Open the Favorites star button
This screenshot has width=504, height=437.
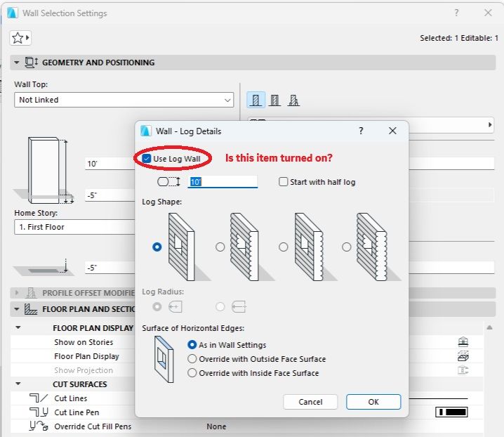pos(20,38)
